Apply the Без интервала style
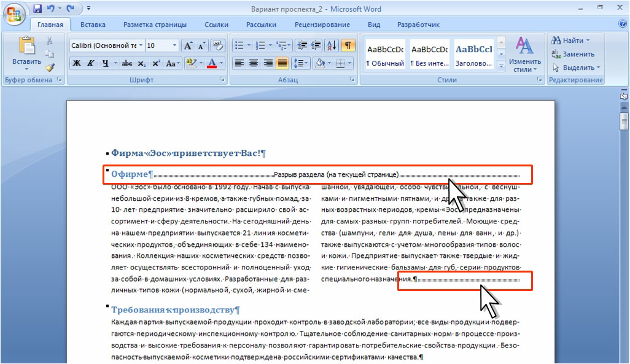 (429, 54)
